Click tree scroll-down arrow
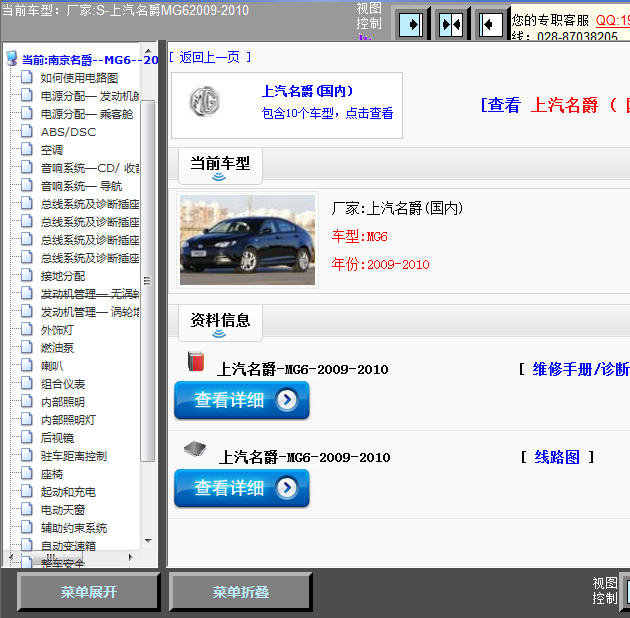The width and height of the screenshot is (630, 618). [148, 541]
